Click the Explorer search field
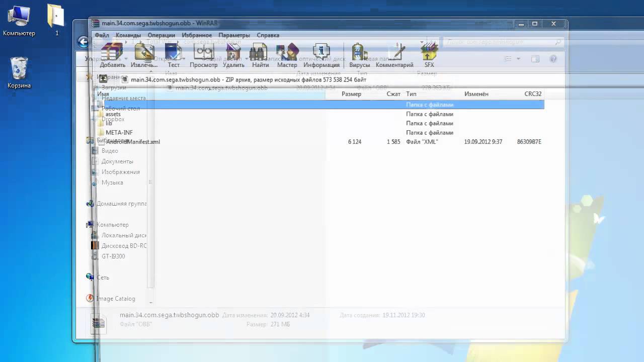 coord(503,42)
